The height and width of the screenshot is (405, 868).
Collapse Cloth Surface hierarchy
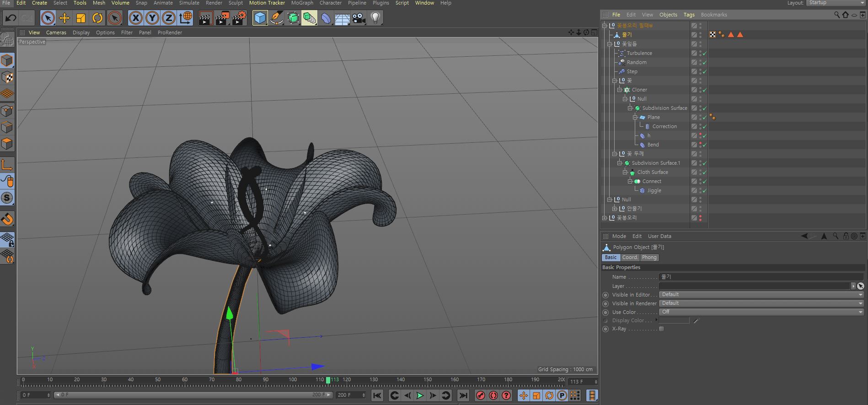click(625, 172)
